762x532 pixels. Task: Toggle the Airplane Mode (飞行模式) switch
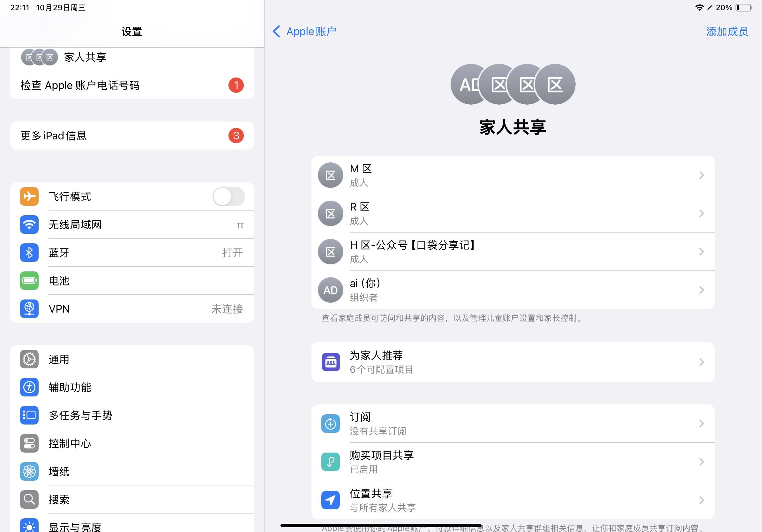[229, 196]
